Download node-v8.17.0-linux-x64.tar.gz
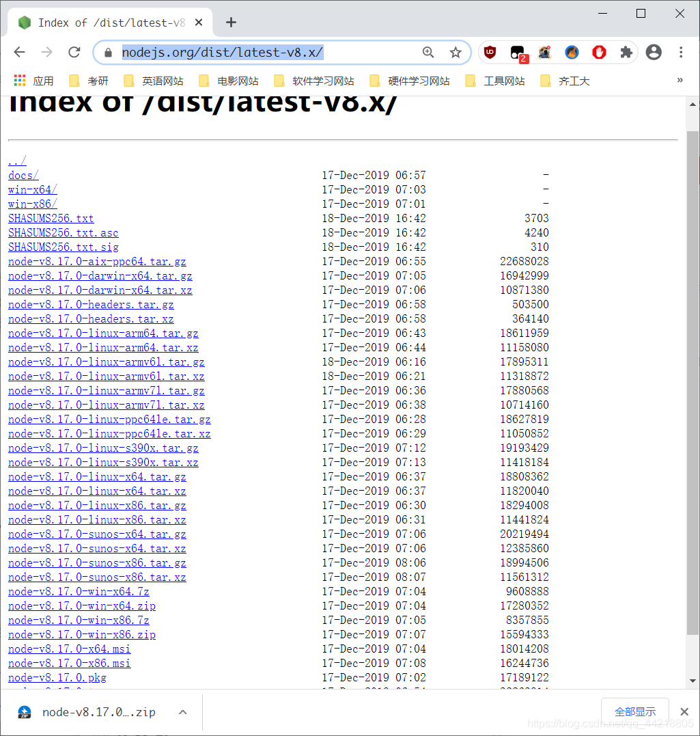The height and width of the screenshot is (736, 700). [x=97, y=476]
